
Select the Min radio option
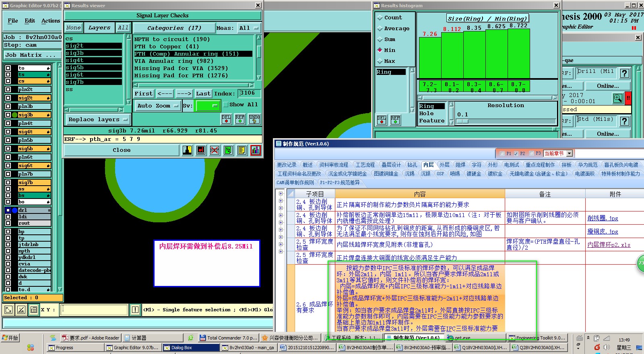[x=380, y=50]
